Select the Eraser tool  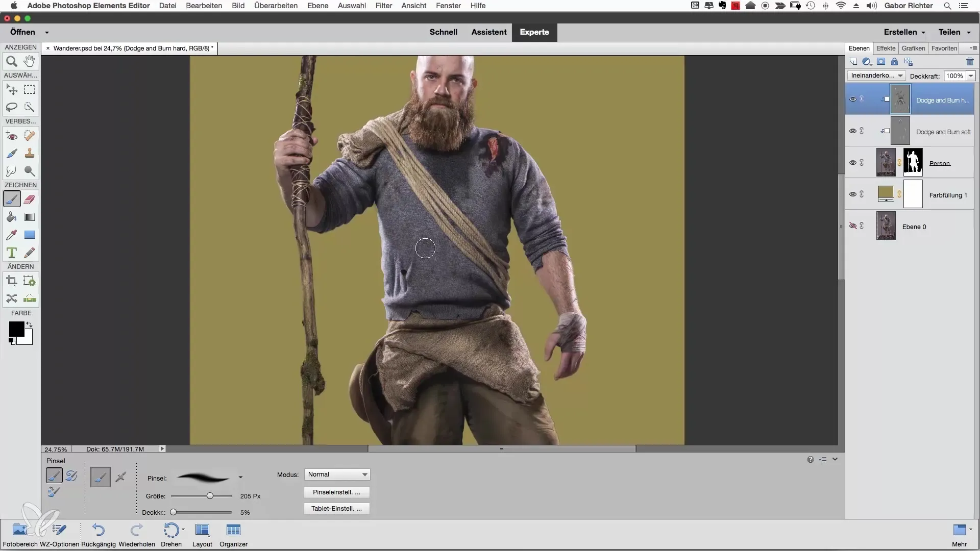[30, 199]
